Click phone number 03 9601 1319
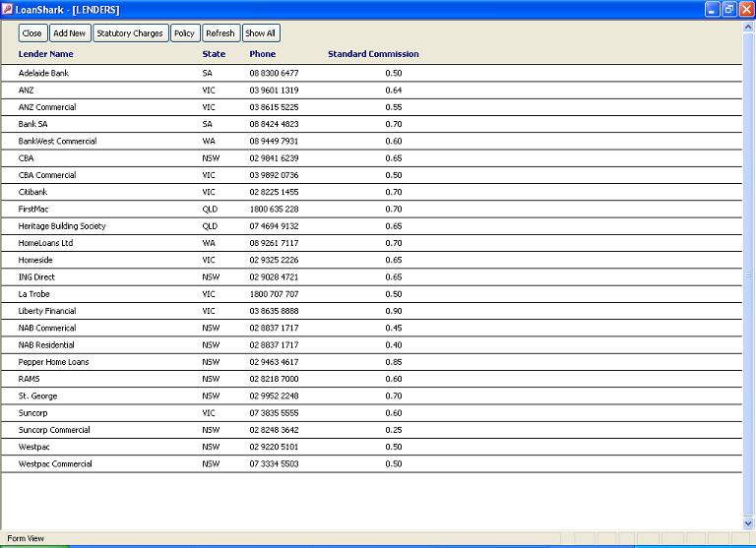 (274, 91)
